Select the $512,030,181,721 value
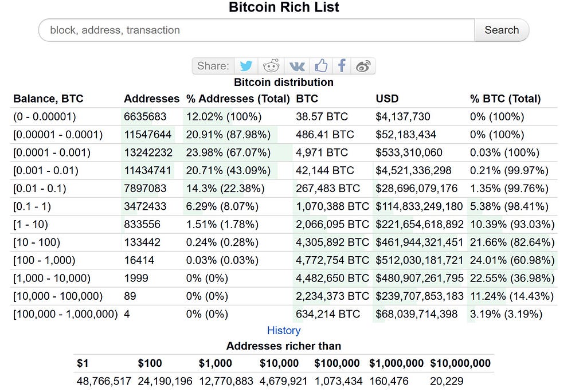 pos(419,261)
